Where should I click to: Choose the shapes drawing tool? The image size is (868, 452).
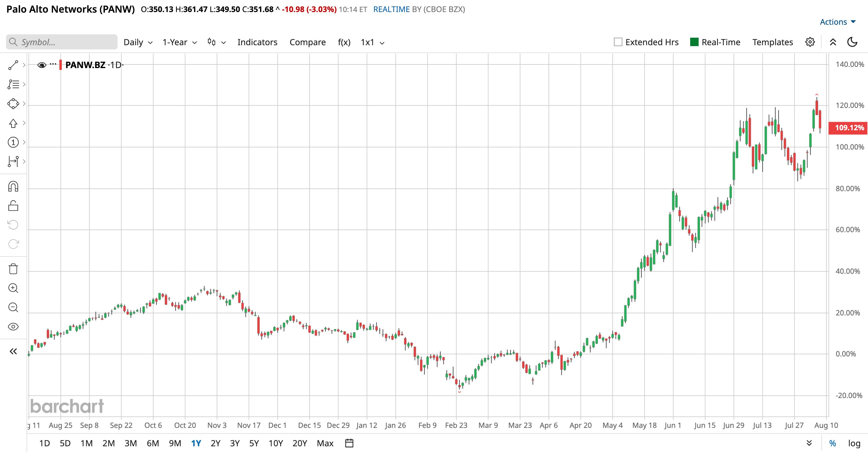[13, 104]
